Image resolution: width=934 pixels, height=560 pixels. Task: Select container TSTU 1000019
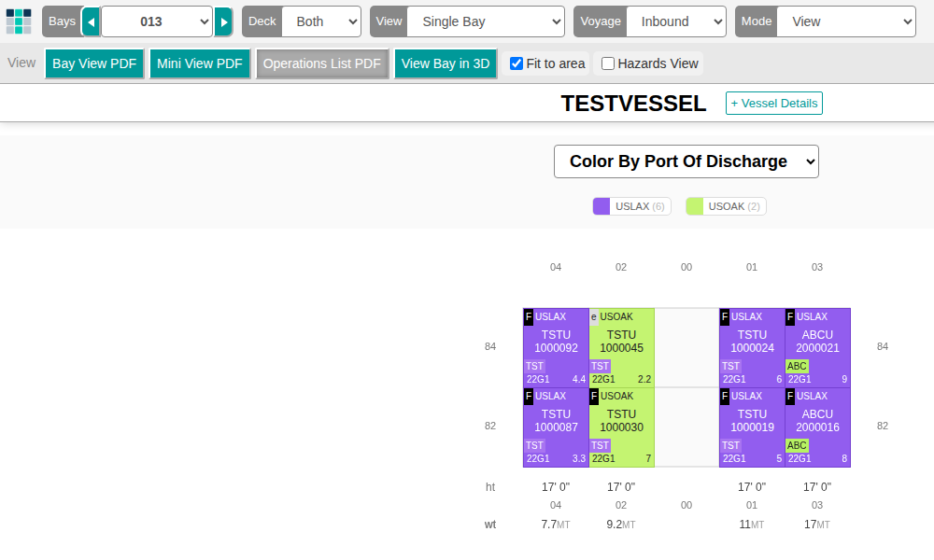point(752,427)
